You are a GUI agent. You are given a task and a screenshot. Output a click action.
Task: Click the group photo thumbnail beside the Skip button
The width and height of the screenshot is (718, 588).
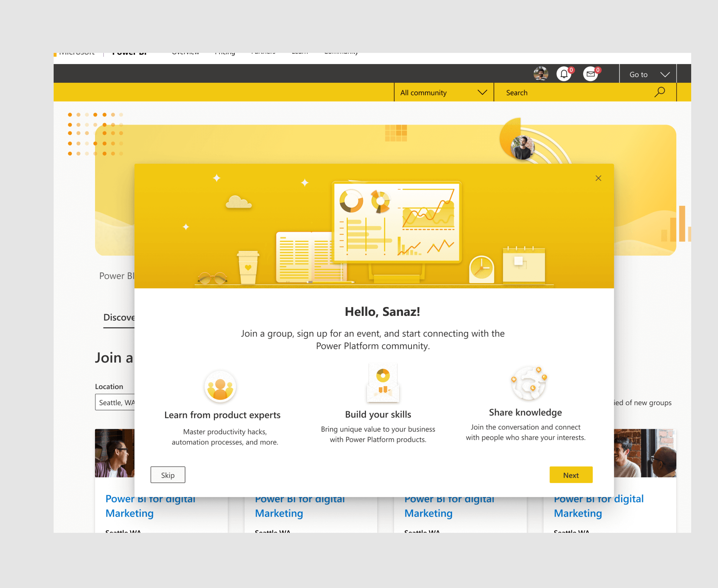(115, 453)
